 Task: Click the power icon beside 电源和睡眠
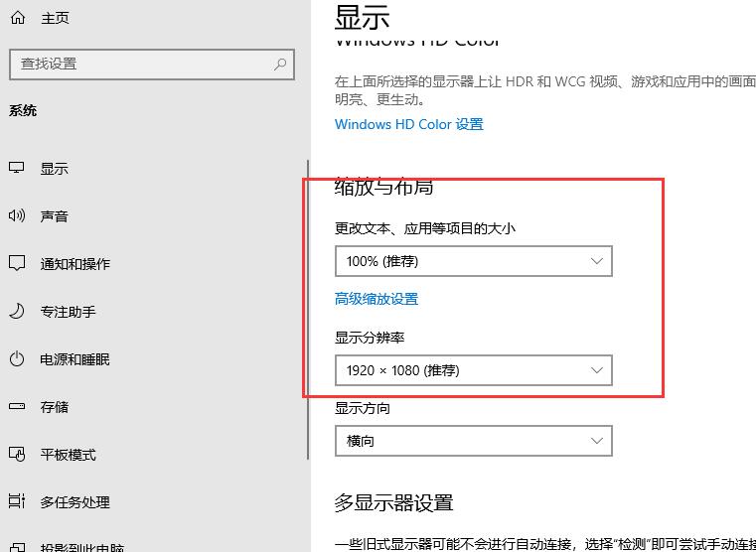click(x=17, y=358)
